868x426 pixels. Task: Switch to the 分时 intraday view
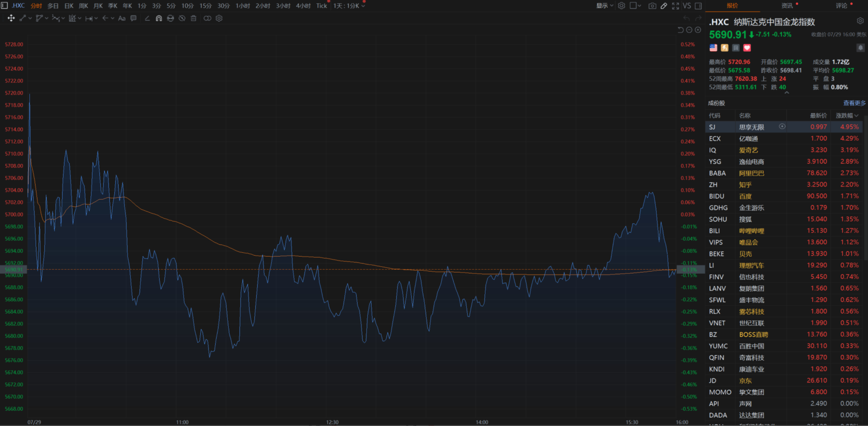click(36, 6)
